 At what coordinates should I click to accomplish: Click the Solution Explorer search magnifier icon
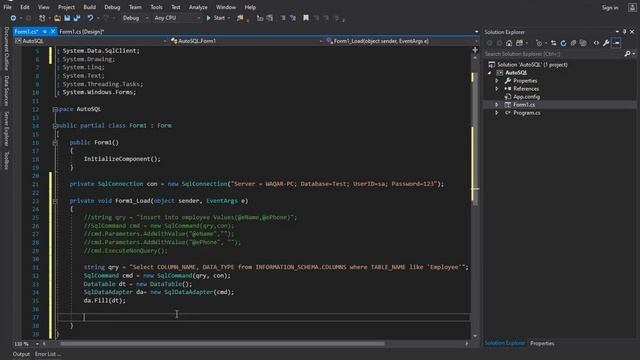tap(627, 54)
